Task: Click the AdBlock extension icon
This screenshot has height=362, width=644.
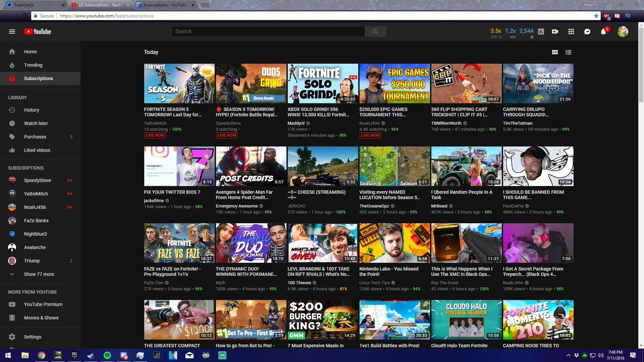Action: (607, 16)
